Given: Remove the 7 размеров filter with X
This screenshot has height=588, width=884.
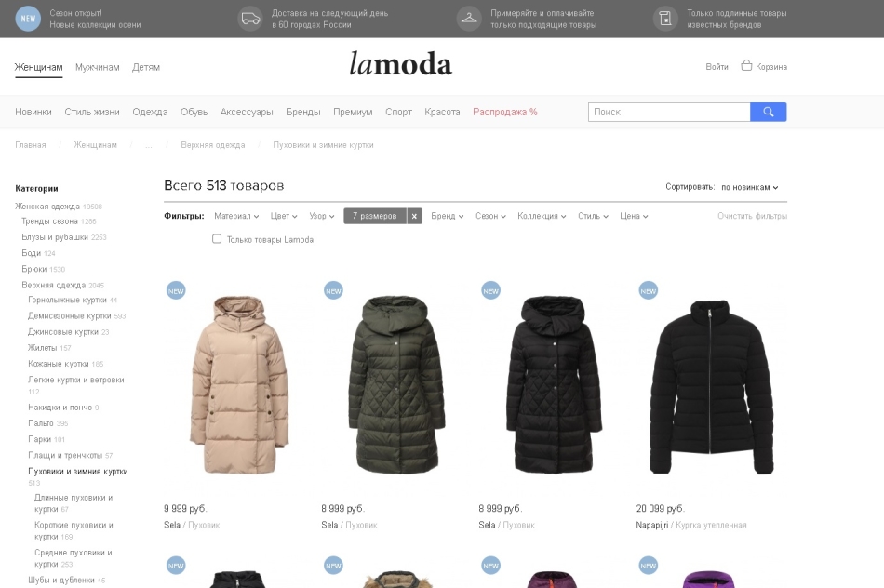Looking at the screenshot, I should (414, 216).
